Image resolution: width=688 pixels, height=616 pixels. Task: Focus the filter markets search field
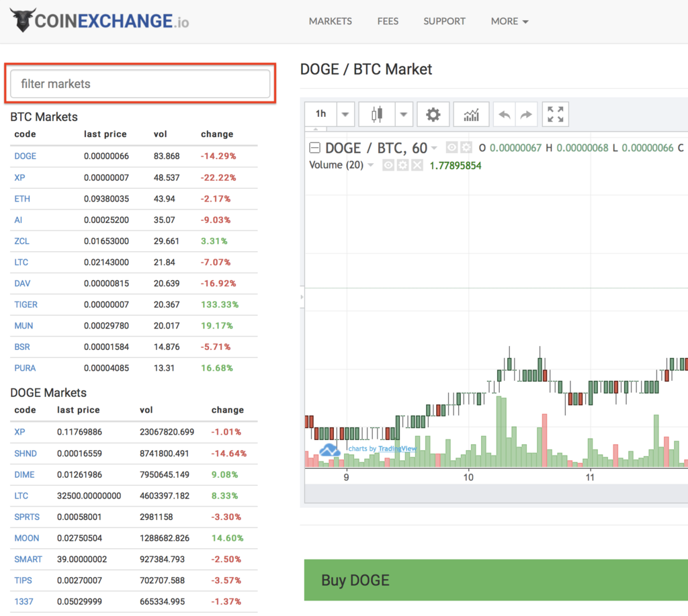[x=140, y=83]
